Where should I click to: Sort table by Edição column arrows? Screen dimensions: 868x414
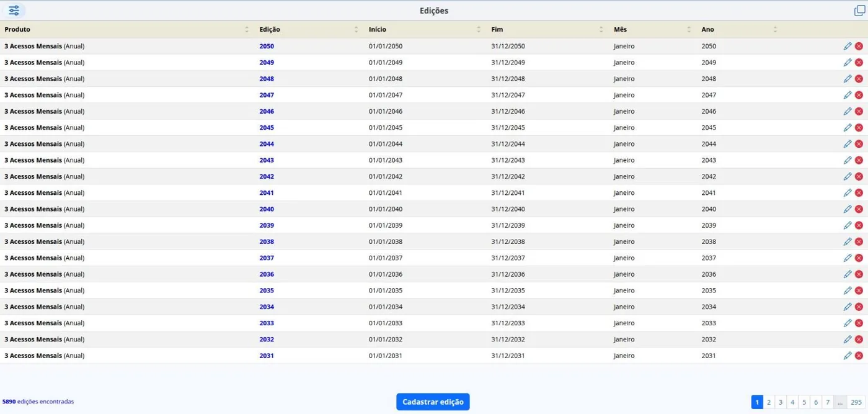click(356, 29)
